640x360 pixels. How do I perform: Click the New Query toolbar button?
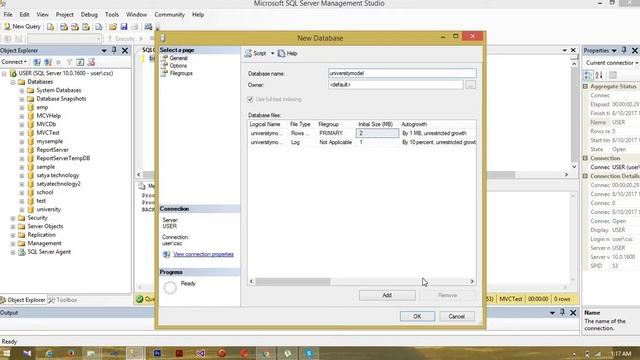(22, 27)
